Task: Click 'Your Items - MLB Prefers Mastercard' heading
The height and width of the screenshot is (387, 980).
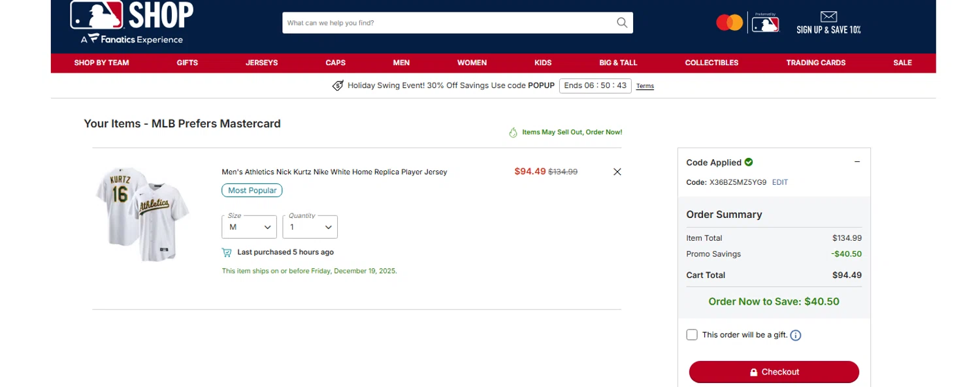Action: [x=182, y=123]
